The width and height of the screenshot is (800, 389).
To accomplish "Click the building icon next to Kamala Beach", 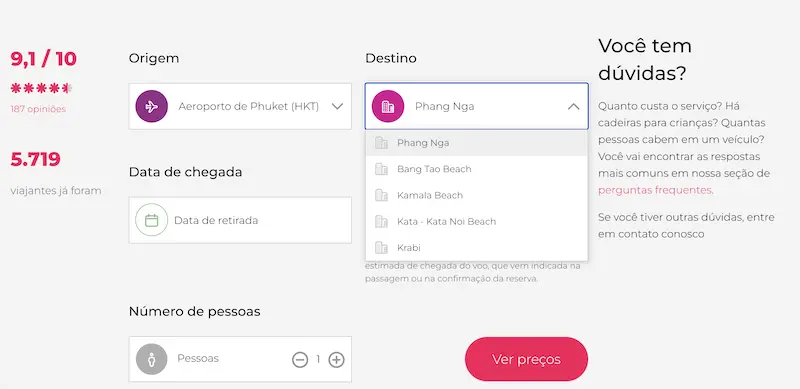I will point(381,195).
